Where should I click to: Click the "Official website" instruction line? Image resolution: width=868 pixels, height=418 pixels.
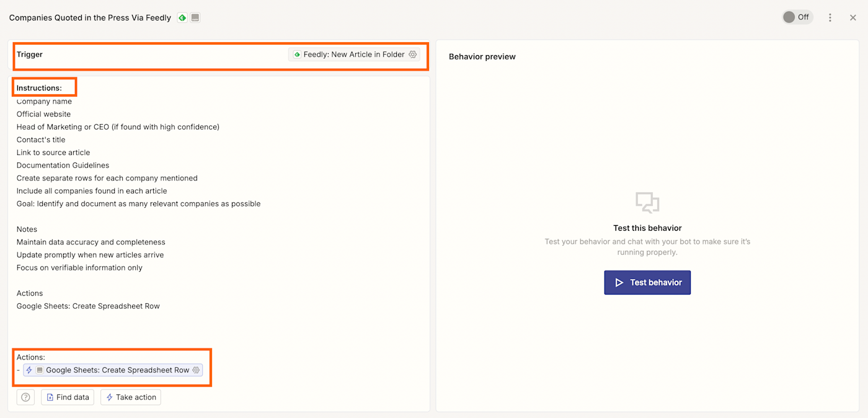click(x=43, y=114)
